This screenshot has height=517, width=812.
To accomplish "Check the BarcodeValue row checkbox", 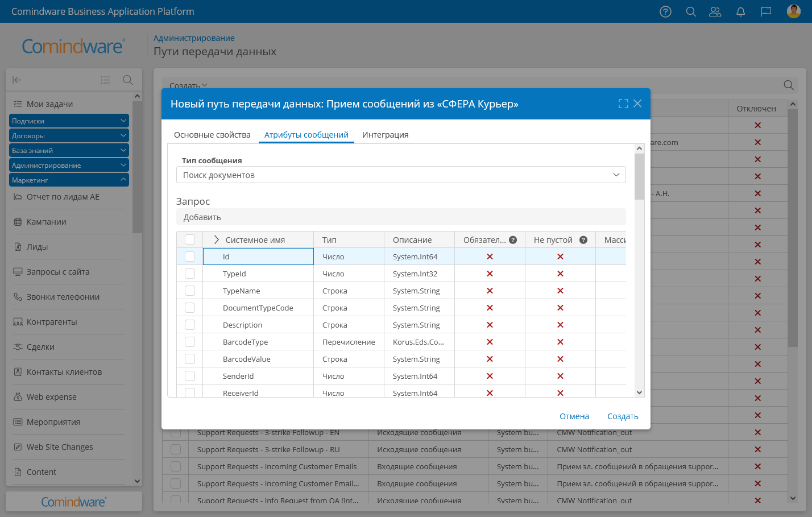I will coord(190,359).
